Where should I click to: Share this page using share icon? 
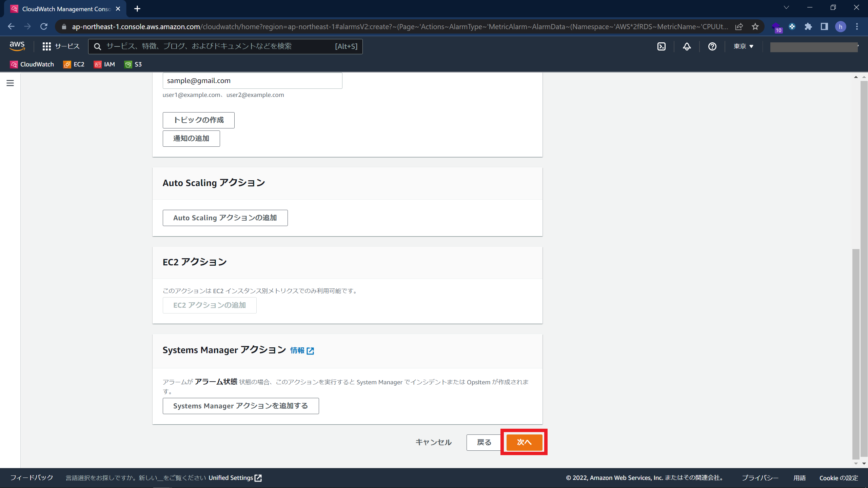(x=739, y=26)
